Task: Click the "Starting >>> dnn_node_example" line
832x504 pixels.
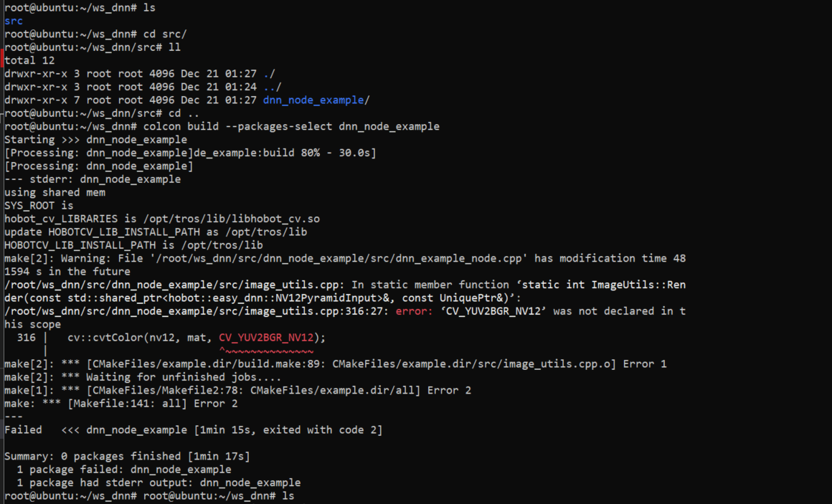Action: click(95, 139)
